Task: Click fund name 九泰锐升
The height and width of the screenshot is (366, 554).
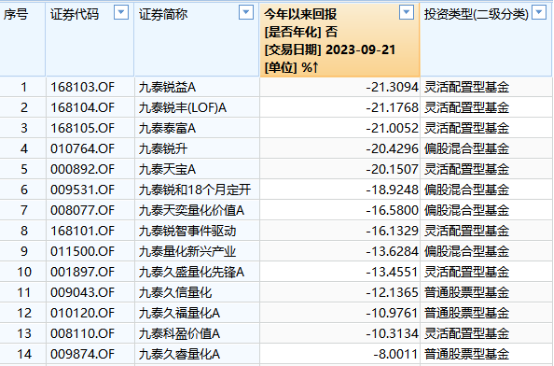Action: 163,149
